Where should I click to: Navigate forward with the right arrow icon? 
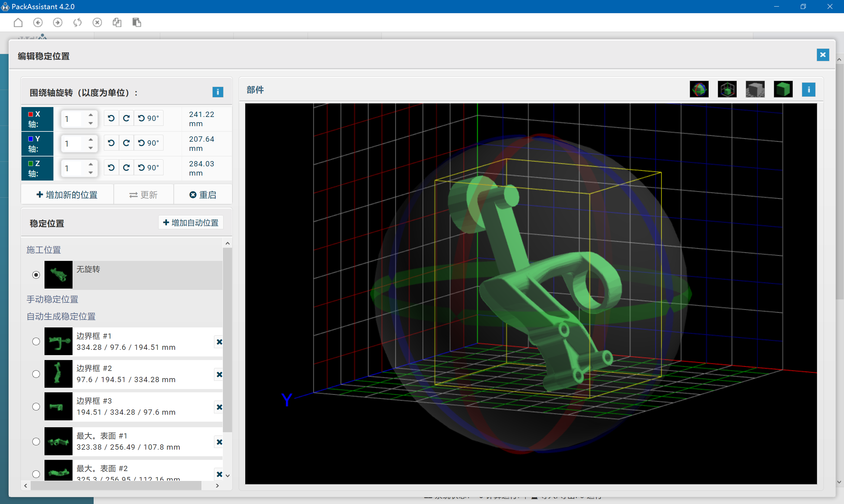pyautogui.click(x=57, y=22)
